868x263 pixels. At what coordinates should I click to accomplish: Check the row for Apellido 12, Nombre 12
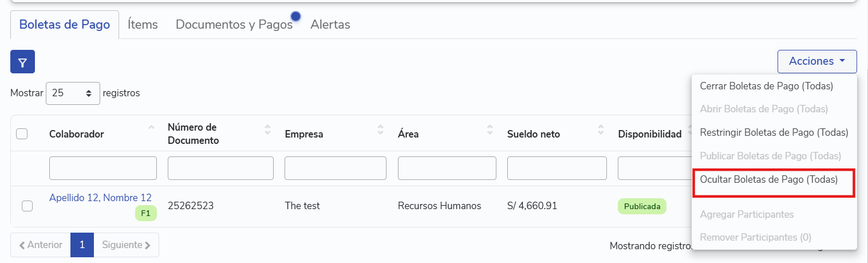[x=27, y=206]
